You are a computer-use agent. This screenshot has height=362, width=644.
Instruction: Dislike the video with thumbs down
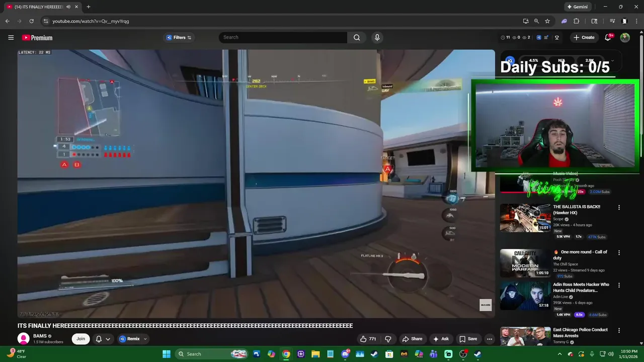(388, 339)
